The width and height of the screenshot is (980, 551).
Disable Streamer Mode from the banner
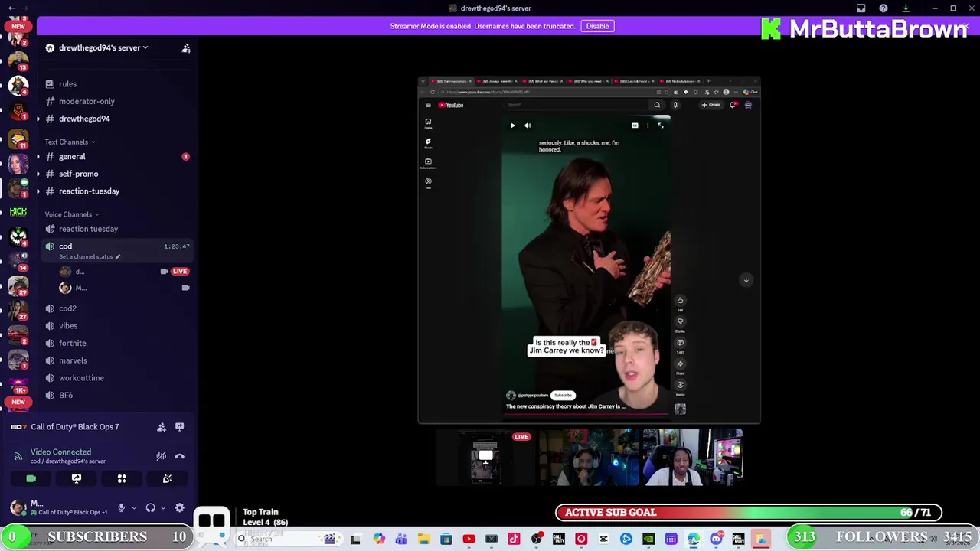597,26
